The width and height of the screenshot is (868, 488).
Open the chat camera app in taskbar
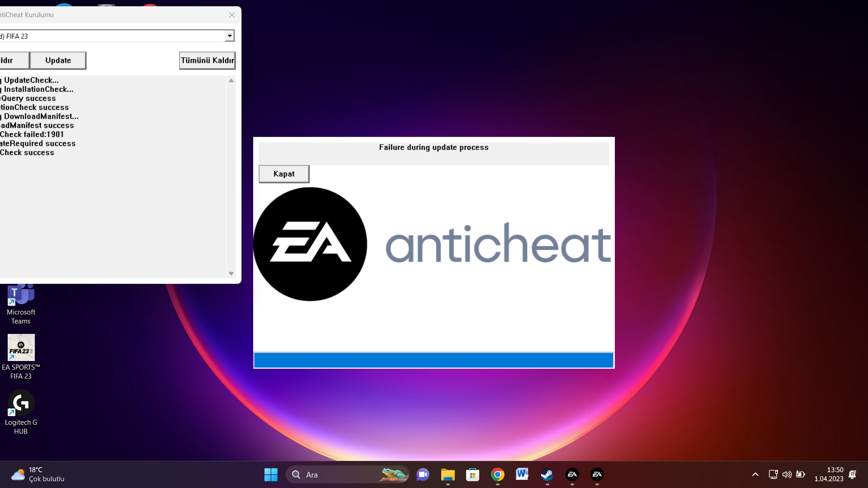click(423, 474)
